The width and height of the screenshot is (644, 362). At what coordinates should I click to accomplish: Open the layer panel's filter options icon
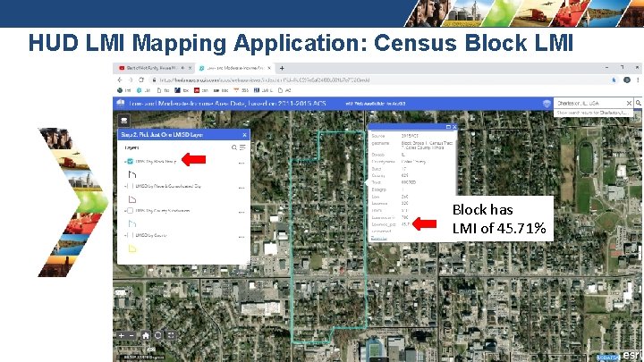pos(242,147)
